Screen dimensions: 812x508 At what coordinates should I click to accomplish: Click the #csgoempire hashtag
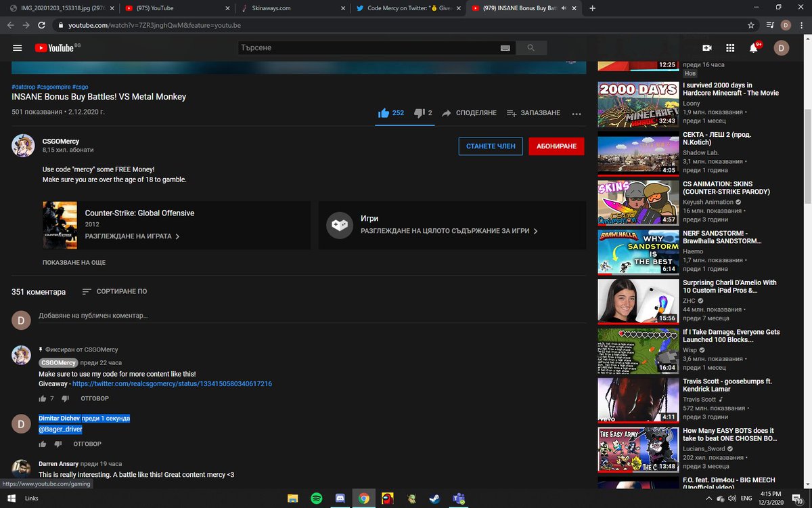(x=53, y=87)
